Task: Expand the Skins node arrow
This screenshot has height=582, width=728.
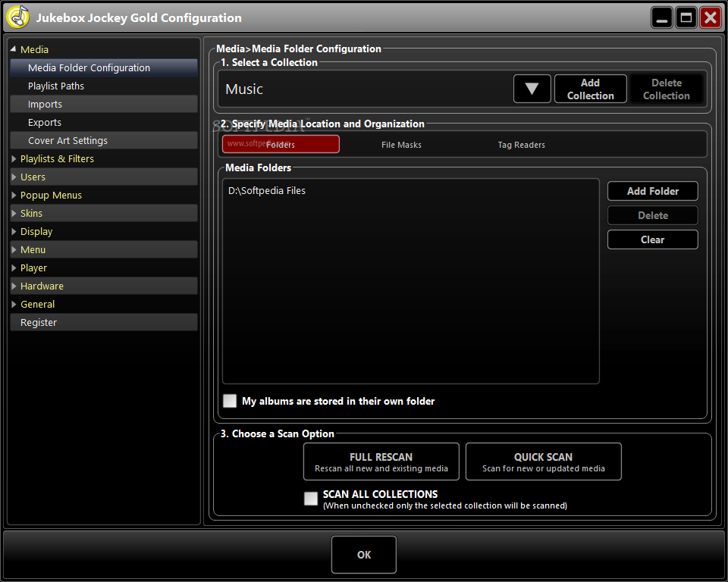Action: click(14, 214)
